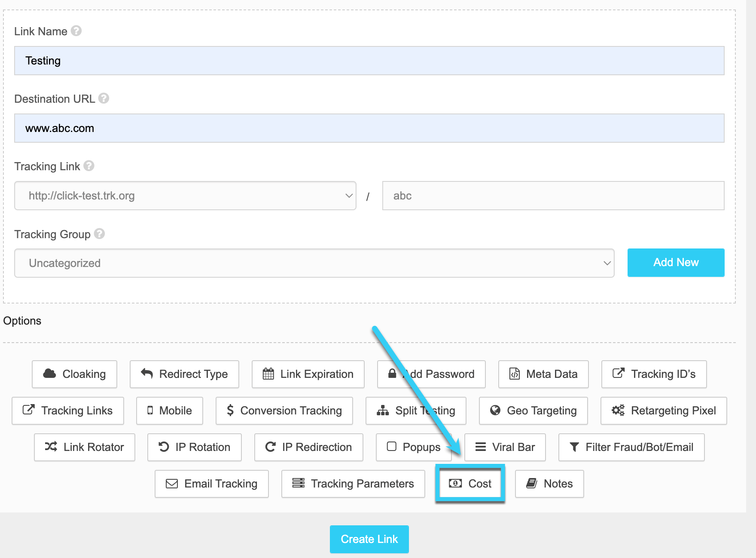Click the external link icon on Tracking Links

tap(29, 409)
